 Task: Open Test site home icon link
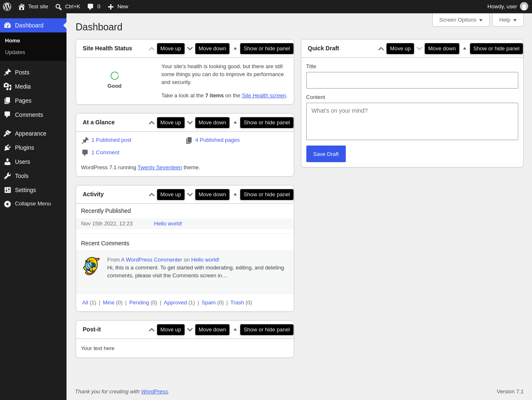pyautogui.click(x=22, y=7)
